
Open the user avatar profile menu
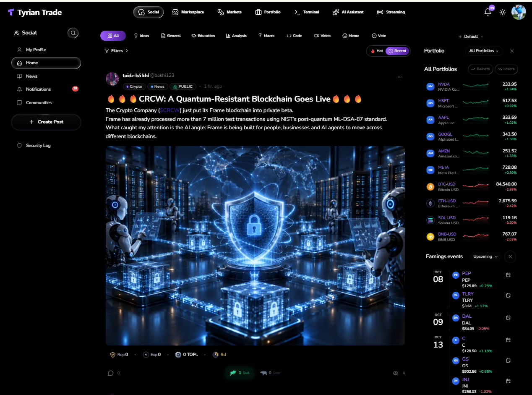point(519,12)
